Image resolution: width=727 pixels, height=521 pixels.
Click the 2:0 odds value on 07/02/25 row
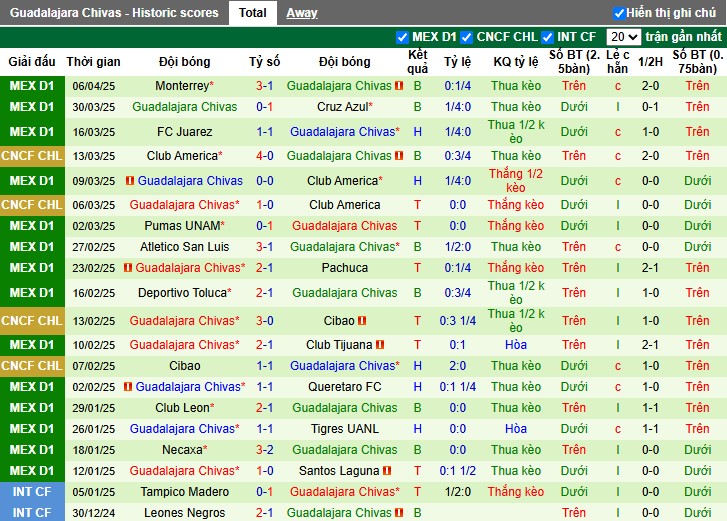coord(458,366)
